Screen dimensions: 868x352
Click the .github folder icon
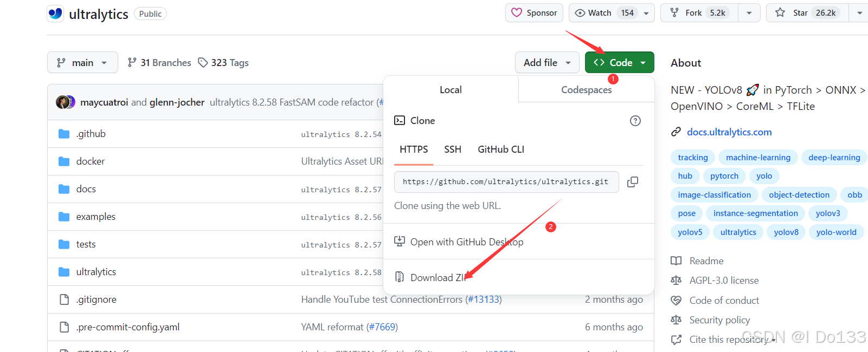tap(64, 134)
